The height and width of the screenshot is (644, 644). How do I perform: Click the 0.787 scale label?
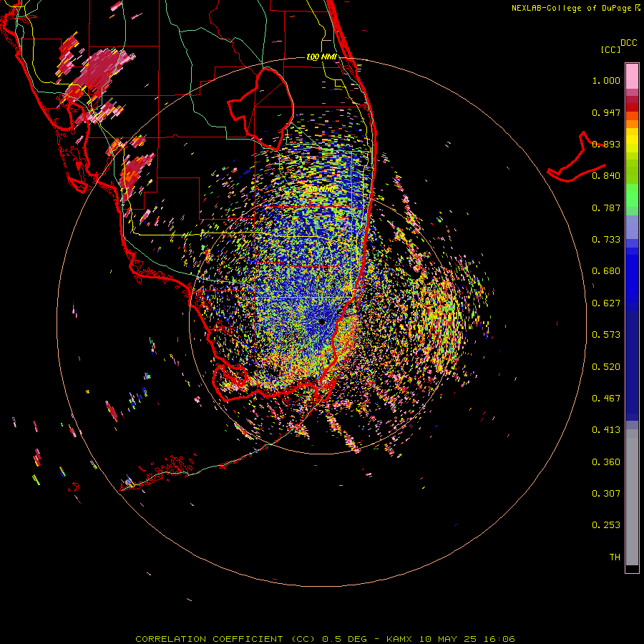[x=606, y=208]
